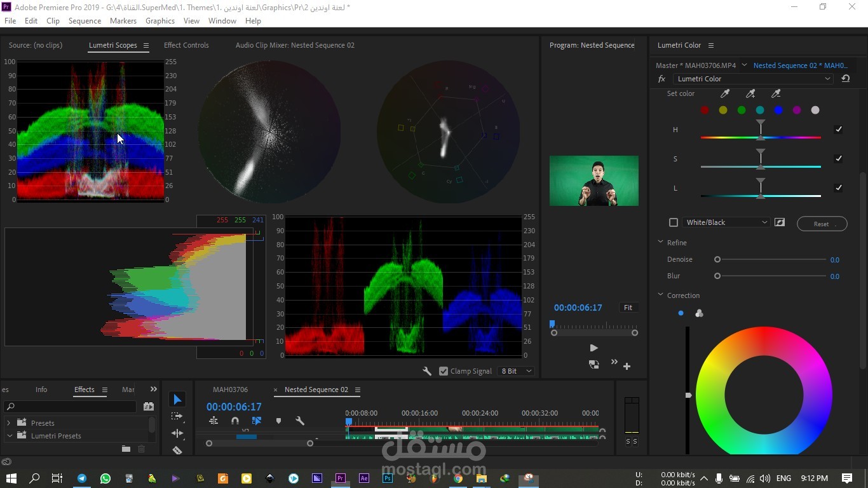Viewport: 868px width, 488px height.
Task: Open the Sequence menu
Action: point(85,21)
